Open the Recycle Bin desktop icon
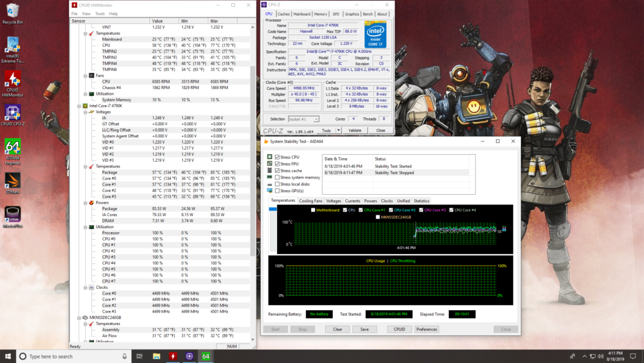This screenshot has height=363, width=644. 12,14
